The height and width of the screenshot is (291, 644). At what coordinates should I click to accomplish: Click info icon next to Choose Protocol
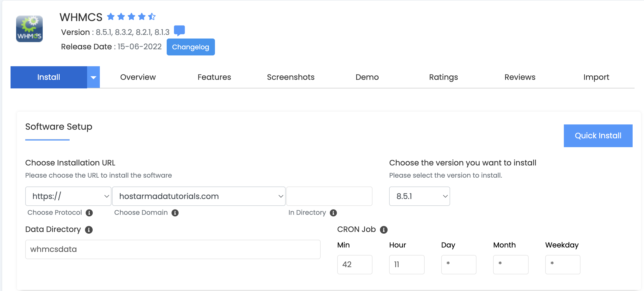coord(89,213)
